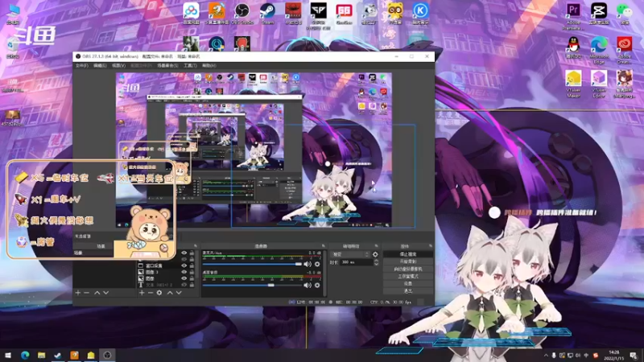
Task: Open the Adobe Creative Cloud desktop shortcut
Action: 625,50
